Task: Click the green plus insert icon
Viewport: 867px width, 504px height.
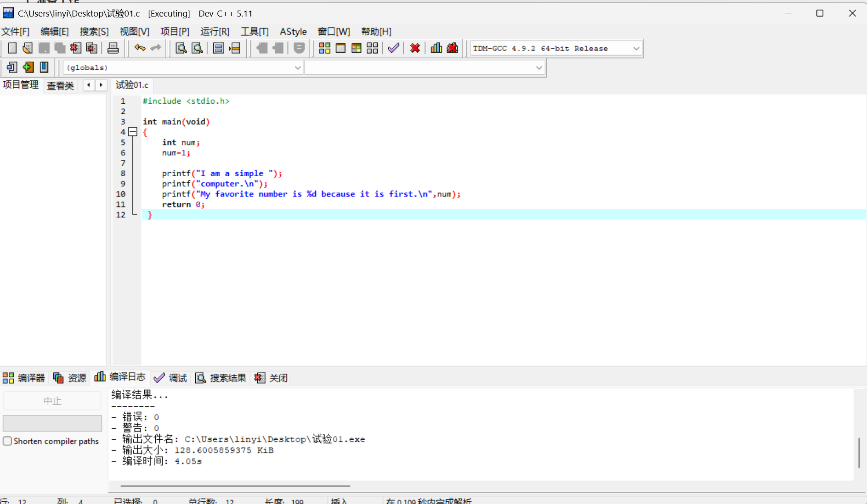Action: click(x=28, y=67)
